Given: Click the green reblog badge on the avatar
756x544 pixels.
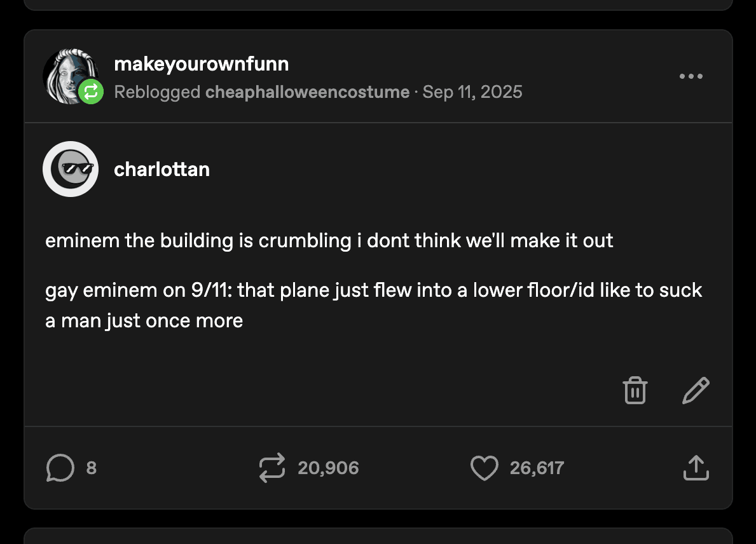Looking at the screenshot, I should pyautogui.click(x=91, y=92).
